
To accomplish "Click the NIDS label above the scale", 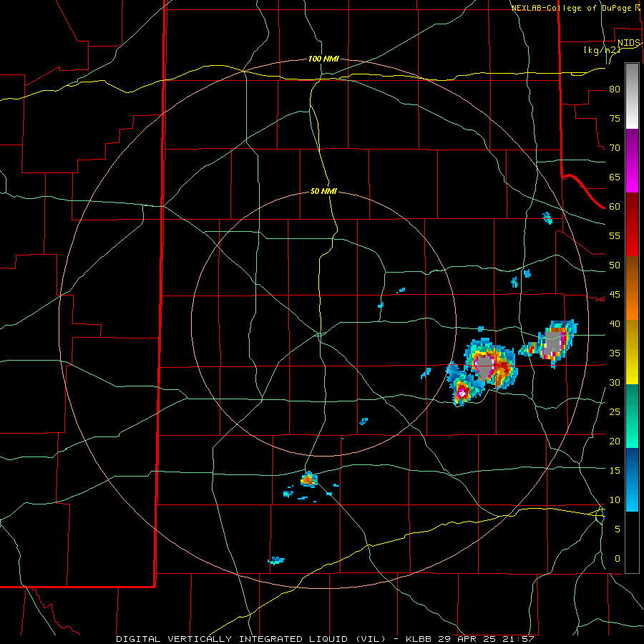I will pos(628,43).
